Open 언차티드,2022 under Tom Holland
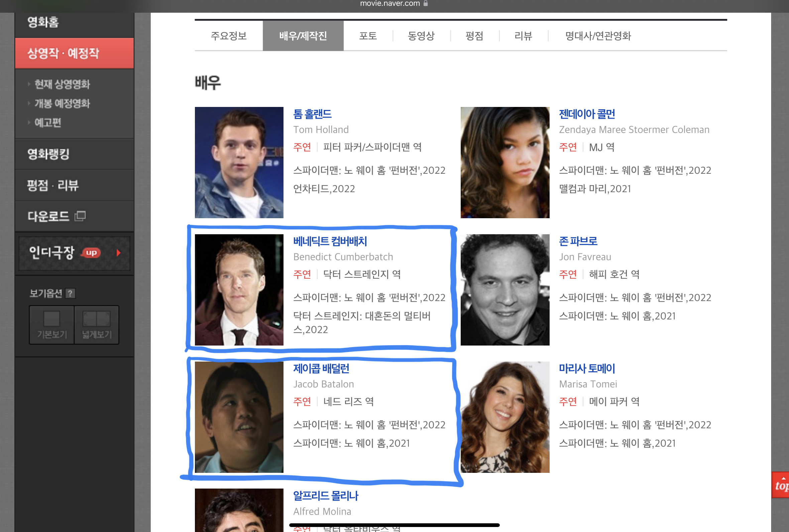 324,189
